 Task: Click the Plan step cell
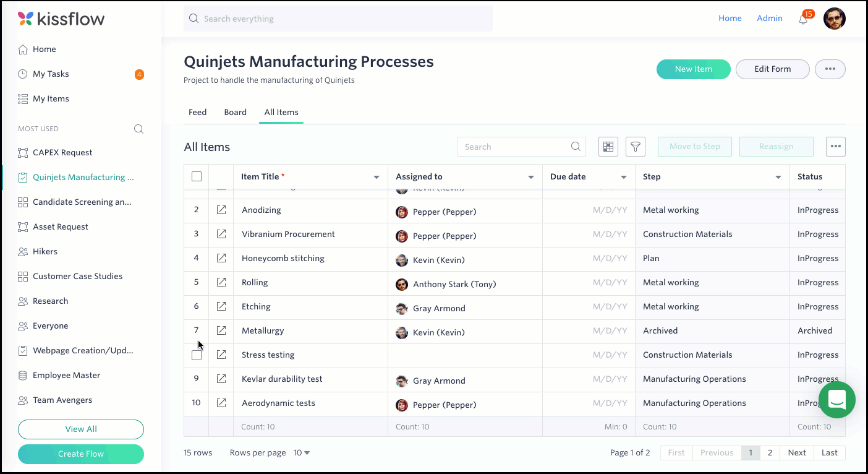(712, 259)
